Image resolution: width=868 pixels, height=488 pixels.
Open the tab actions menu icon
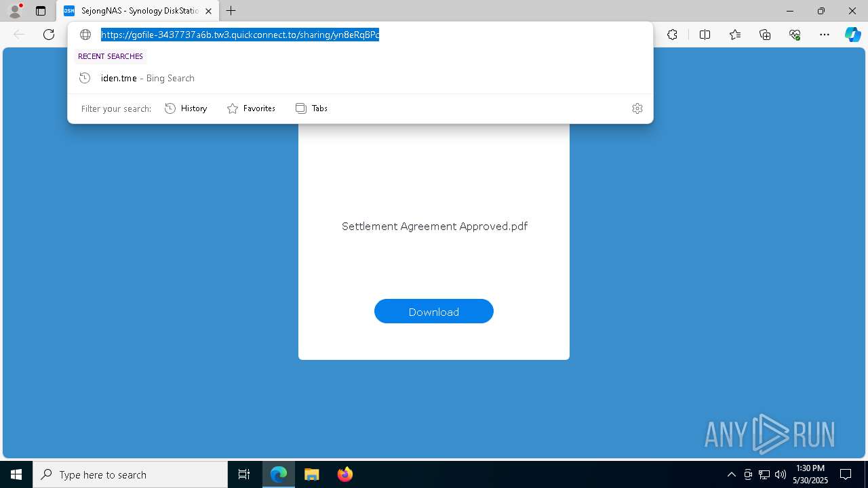pos(41,11)
